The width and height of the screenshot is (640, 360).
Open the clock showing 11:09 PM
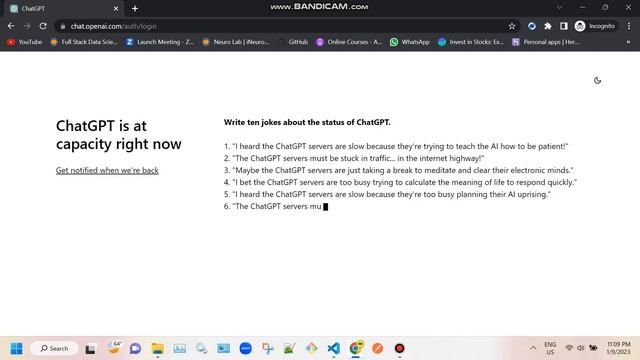[618, 348]
